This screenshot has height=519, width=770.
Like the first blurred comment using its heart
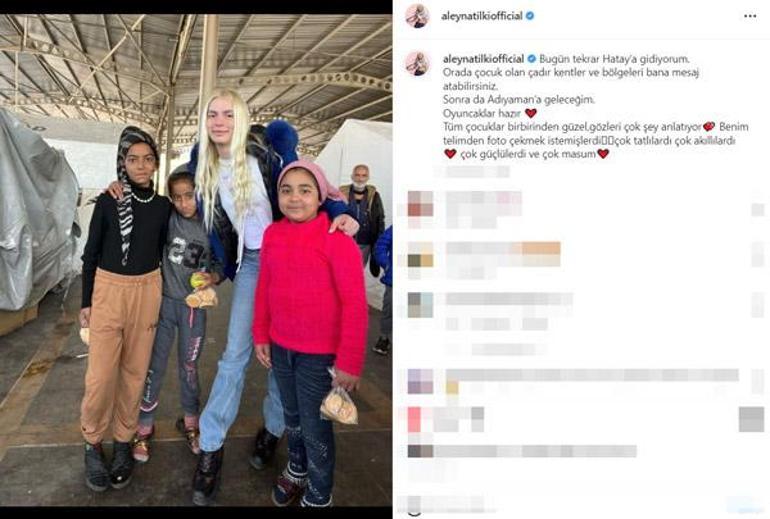pyautogui.click(x=757, y=210)
